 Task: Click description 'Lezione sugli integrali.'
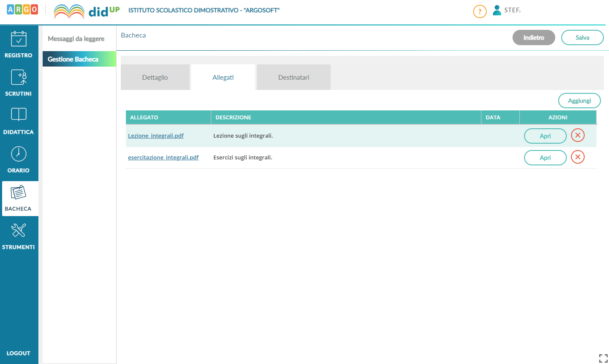point(243,136)
